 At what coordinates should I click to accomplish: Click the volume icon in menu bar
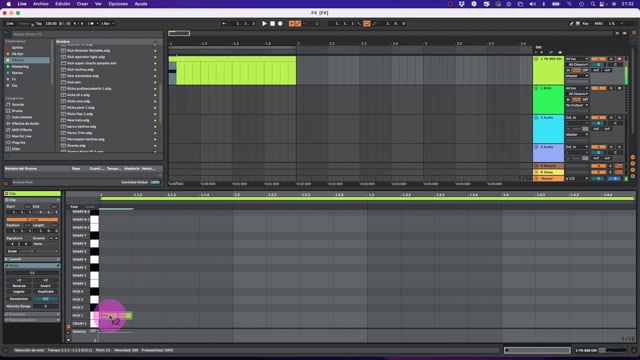click(x=532, y=4)
